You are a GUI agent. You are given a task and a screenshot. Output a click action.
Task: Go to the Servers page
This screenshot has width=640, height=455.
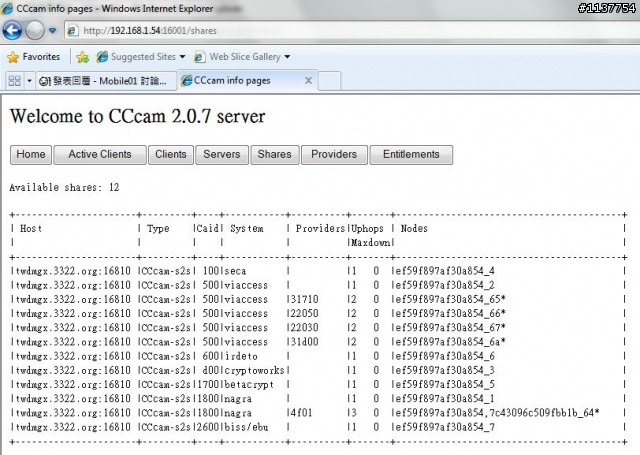pos(222,155)
